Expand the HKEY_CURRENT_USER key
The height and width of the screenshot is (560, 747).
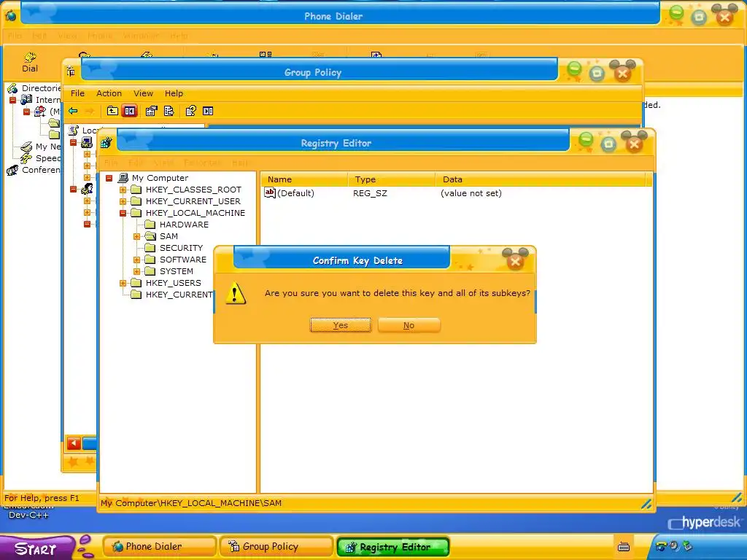coord(123,201)
